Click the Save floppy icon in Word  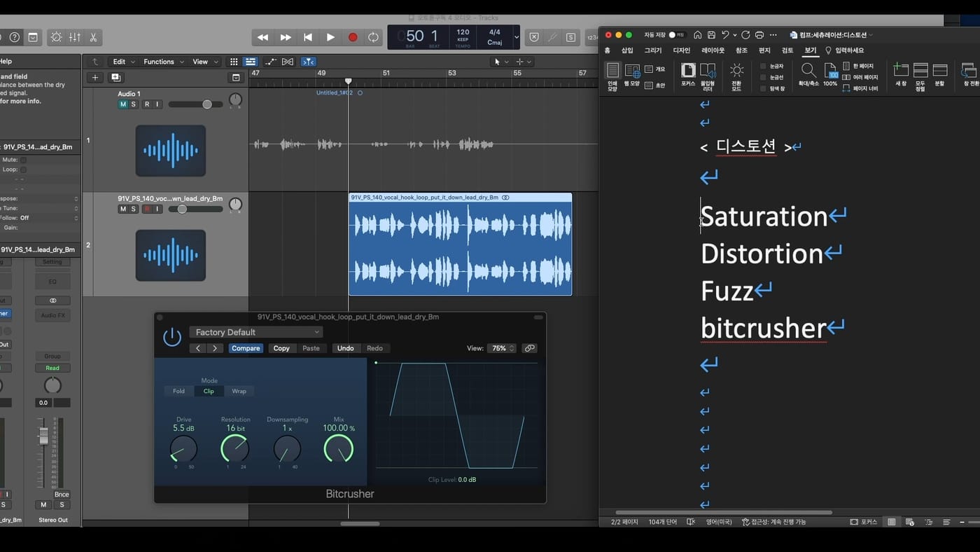[x=711, y=35]
